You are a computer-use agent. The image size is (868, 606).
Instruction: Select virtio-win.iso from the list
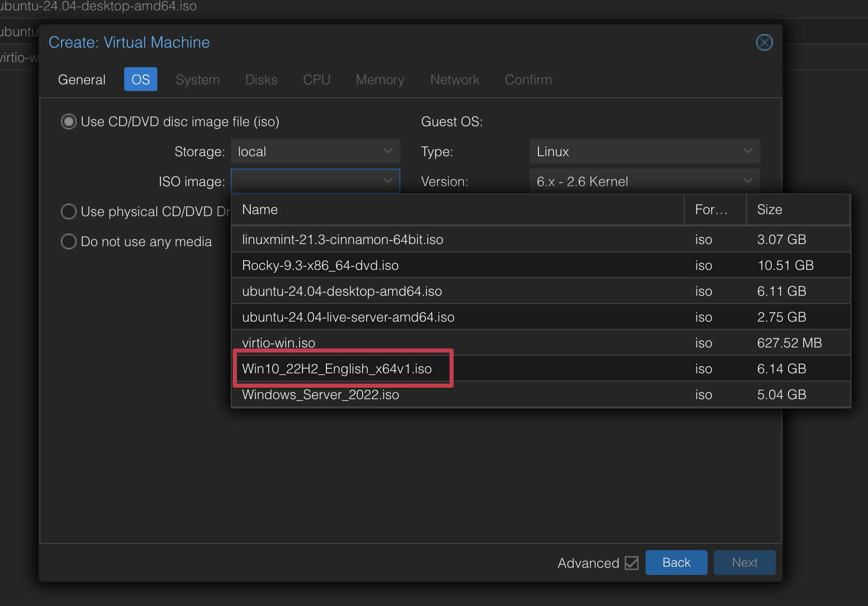click(541, 343)
